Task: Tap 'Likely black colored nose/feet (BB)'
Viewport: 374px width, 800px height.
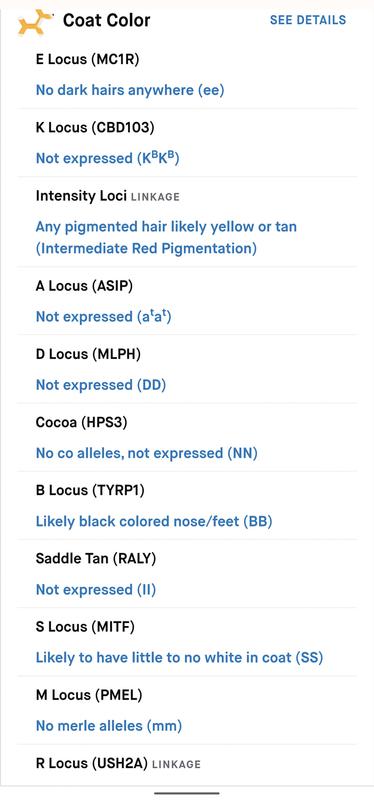Action: pyautogui.click(x=154, y=521)
